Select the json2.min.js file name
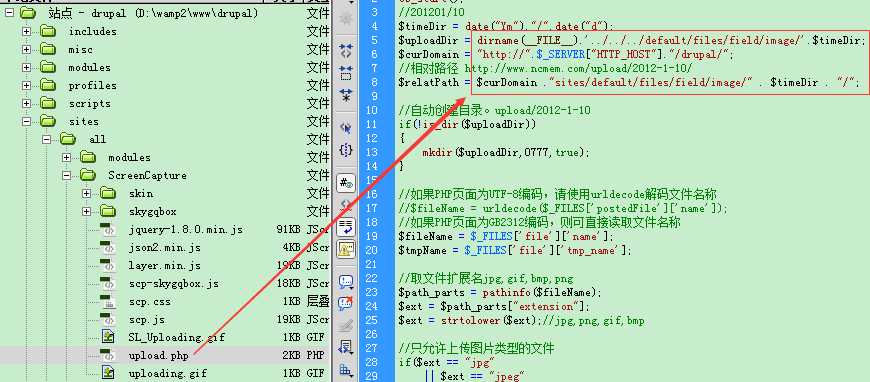 coord(164,248)
